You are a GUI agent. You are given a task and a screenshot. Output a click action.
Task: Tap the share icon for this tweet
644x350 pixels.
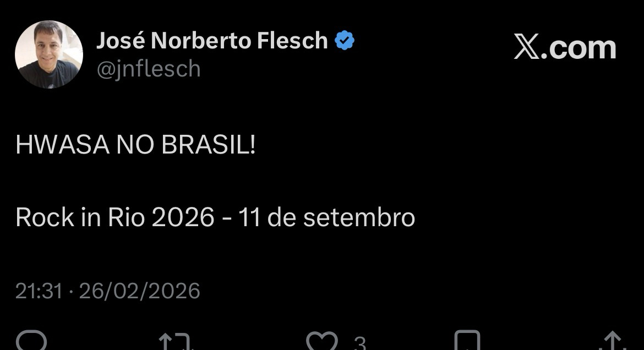[x=612, y=342]
